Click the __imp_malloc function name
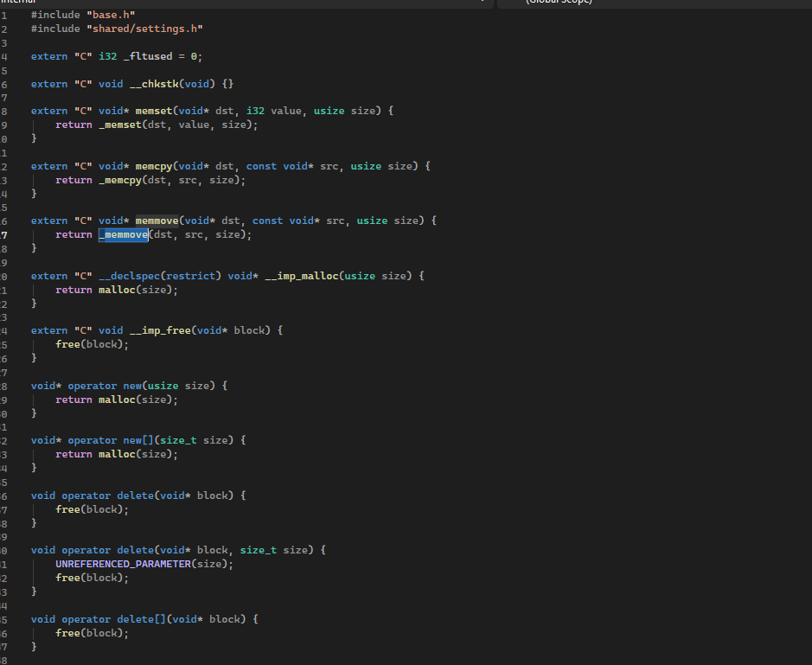812x665 pixels. click(x=302, y=276)
